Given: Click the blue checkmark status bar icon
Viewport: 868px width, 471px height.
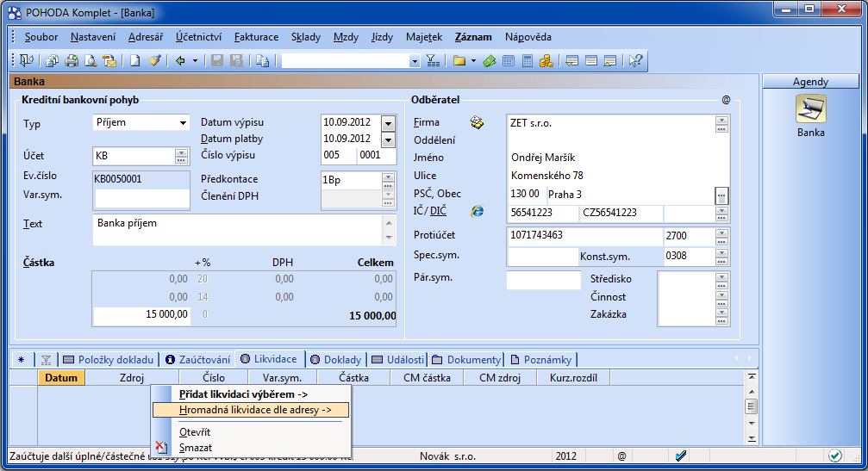Looking at the screenshot, I should coord(681,456).
